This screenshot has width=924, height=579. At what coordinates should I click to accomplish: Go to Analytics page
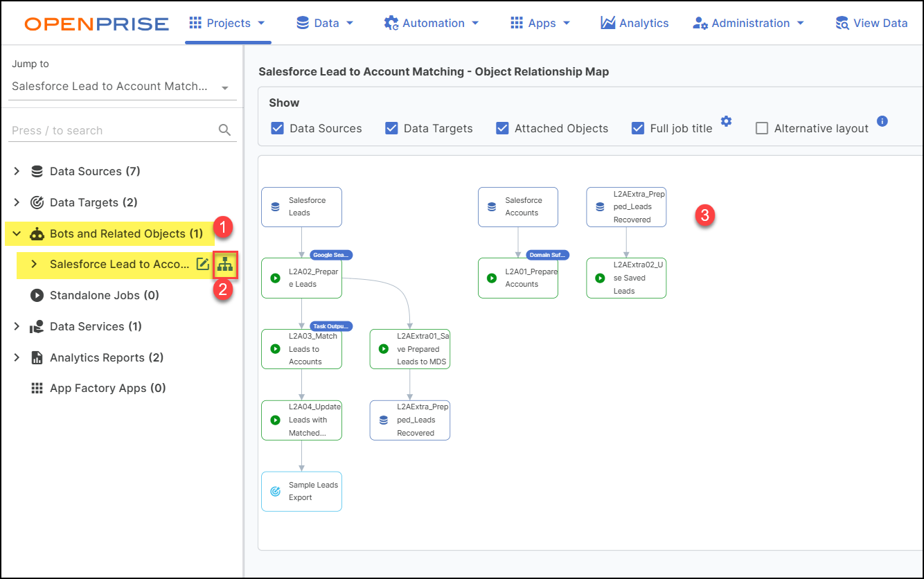pyautogui.click(x=634, y=23)
